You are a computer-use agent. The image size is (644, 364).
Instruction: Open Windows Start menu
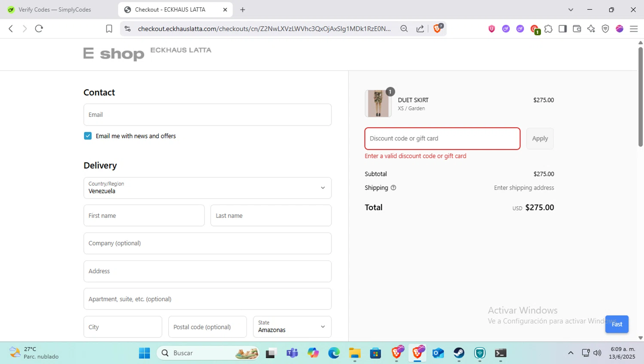point(144,353)
